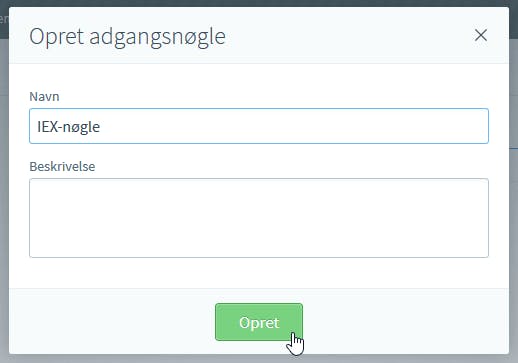Click the word adgangsnøgle in dialog title

tap(158, 37)
